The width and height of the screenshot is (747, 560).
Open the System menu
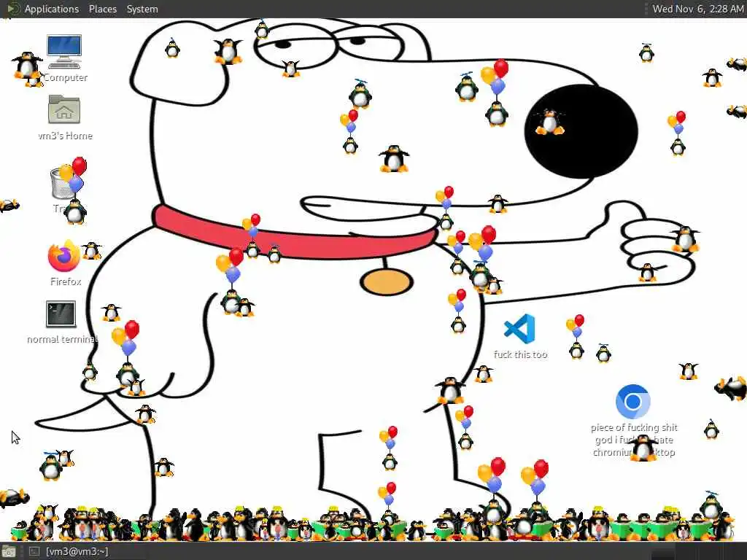point(142,9)
